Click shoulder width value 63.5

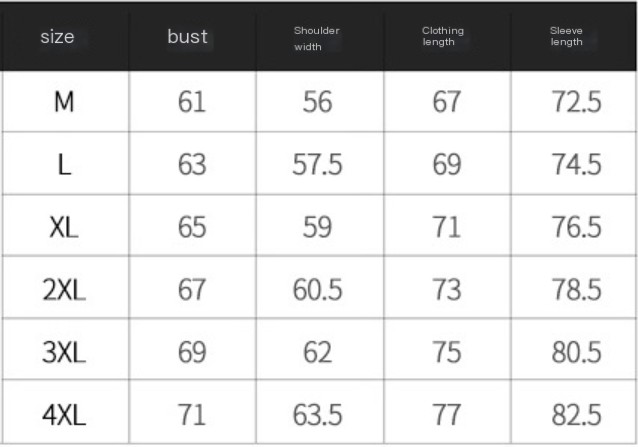(317, 414)
